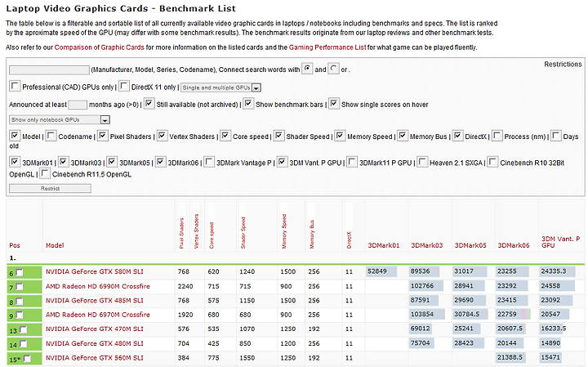Enable the Process (nm) column checkbox

pyautogui.click(x=497, y=136)
